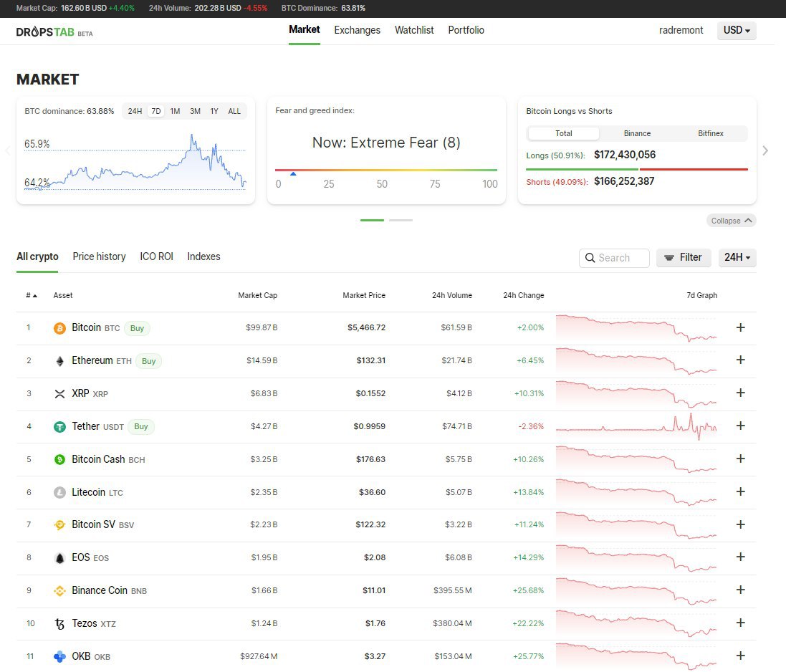The width and height of the screenshot is (786, 672).
Task: Add Bitcoin Cash with the plus icon
Action: [740, 459]
